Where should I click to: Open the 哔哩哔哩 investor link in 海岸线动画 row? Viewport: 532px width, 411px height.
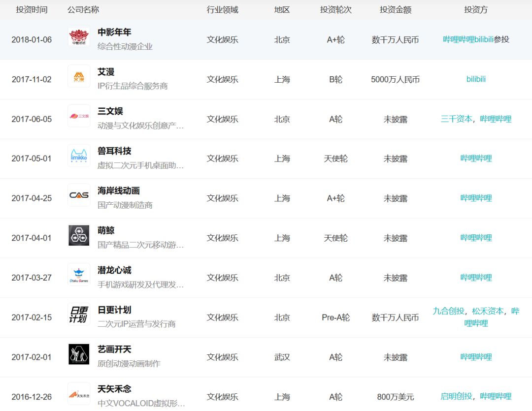click(476, 198)
